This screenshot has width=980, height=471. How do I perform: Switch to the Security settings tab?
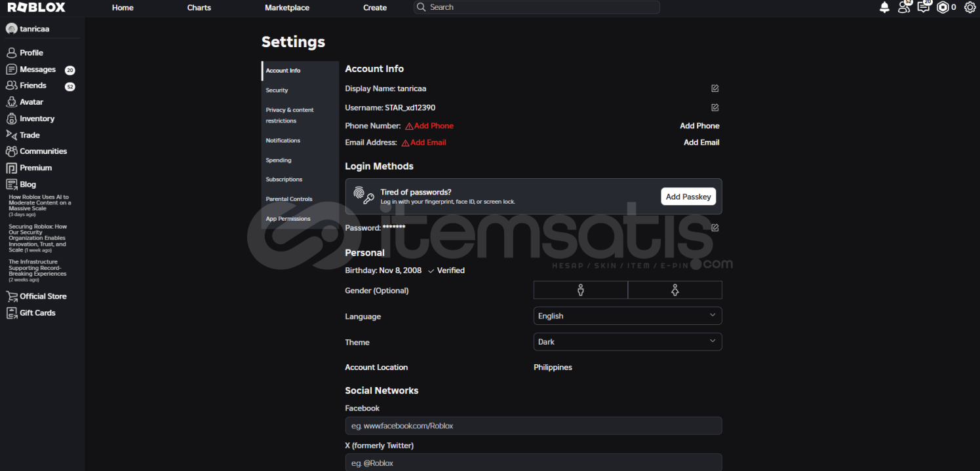(x=300, y=90)
